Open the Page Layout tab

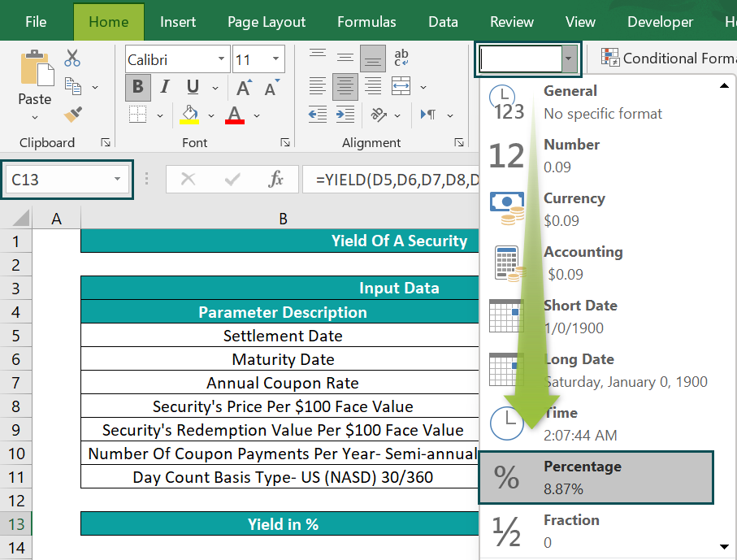267,22
